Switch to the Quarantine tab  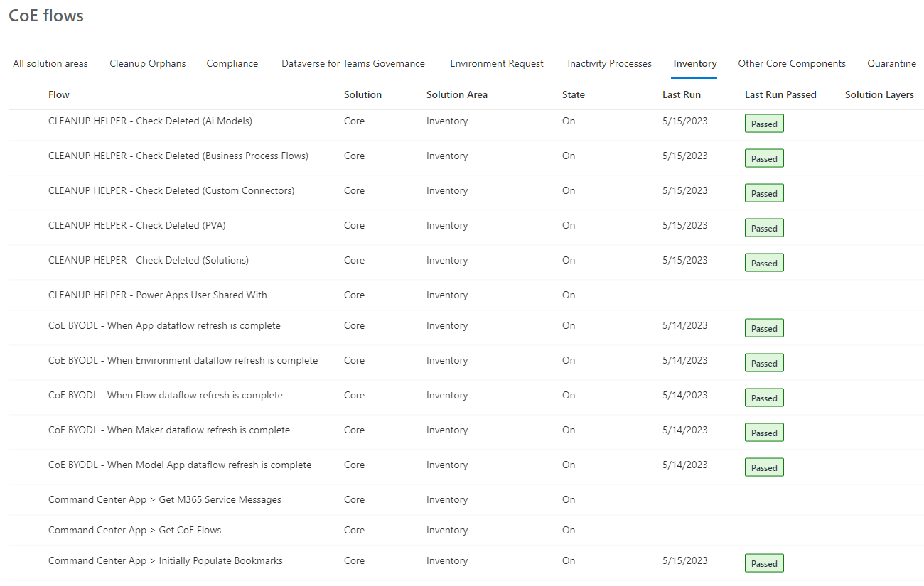point(891,63)
